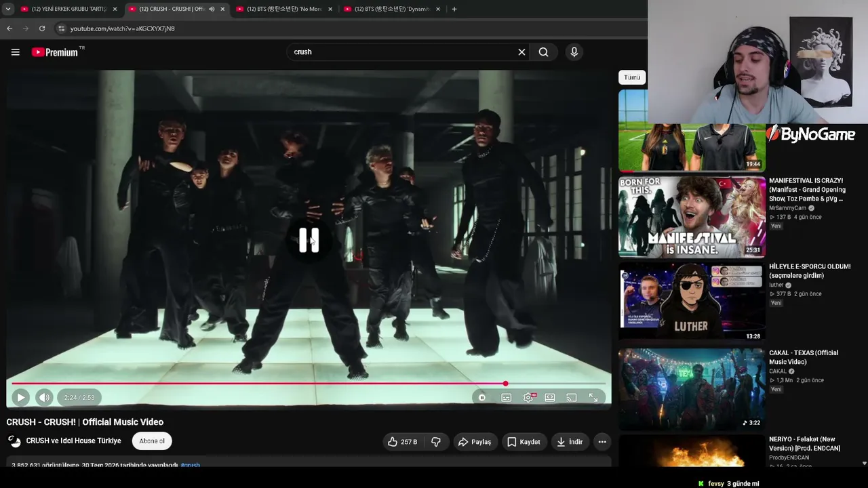The width and height of the screenshot is (868, 488).
Task: Open a new browser tab
Action: [454, 9]
